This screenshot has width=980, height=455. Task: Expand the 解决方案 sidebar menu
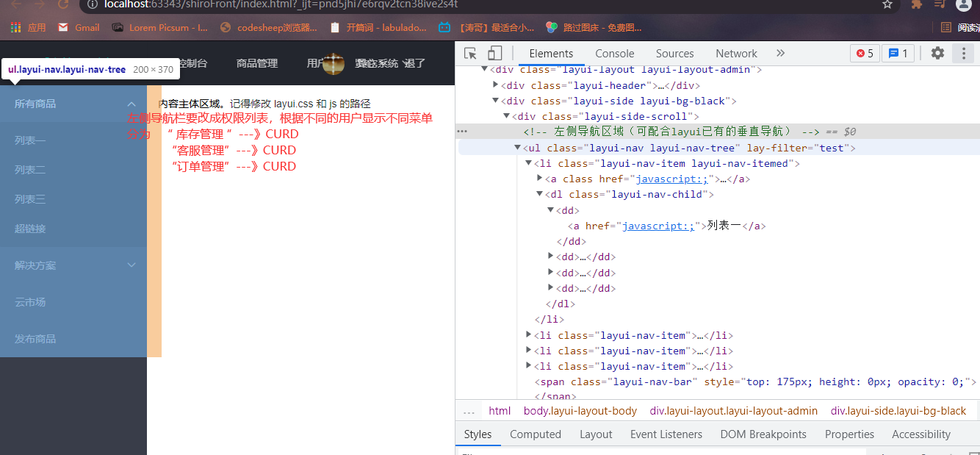[x=131, y=265]
